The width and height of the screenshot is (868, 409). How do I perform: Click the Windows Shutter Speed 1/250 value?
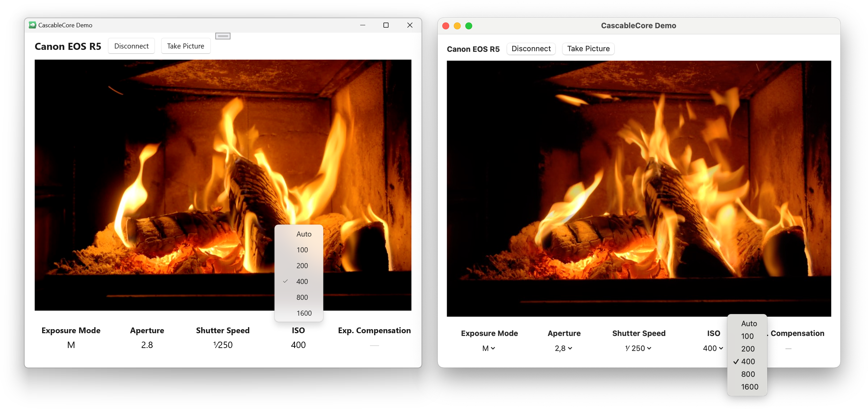(223, 345)
